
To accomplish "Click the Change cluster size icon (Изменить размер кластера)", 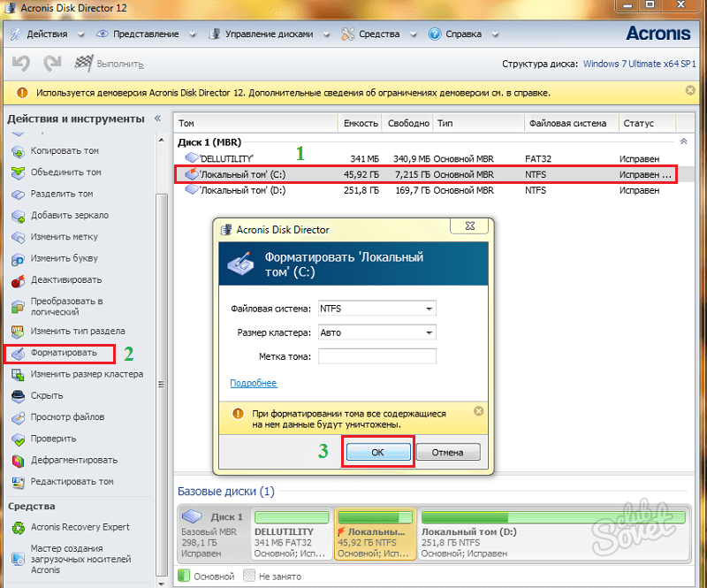I will click(18, 375).
